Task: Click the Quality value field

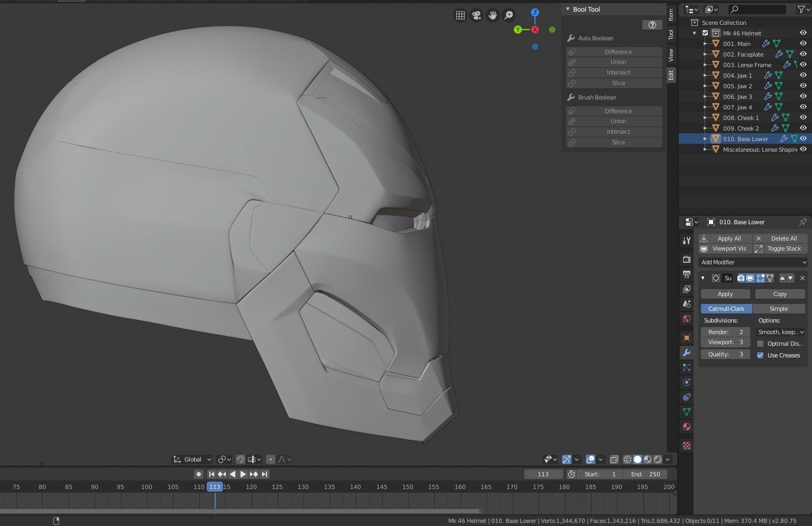Action: (x=725, y=354)
